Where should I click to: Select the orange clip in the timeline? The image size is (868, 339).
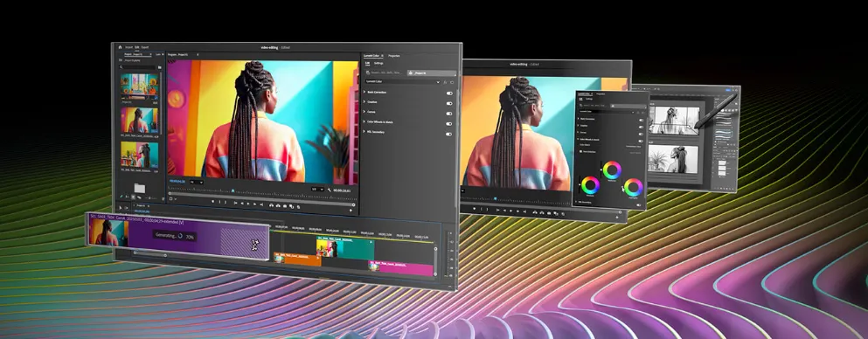click(x=297, y=259)
